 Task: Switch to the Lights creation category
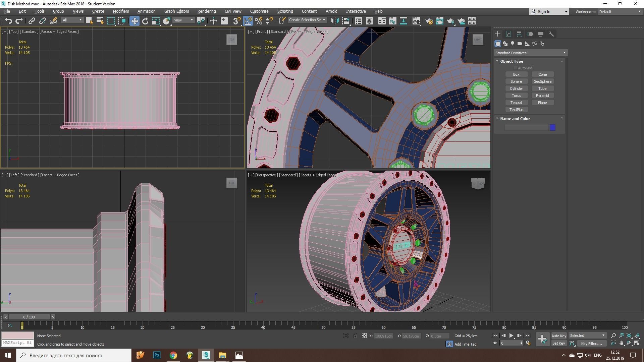click(513, 44)
